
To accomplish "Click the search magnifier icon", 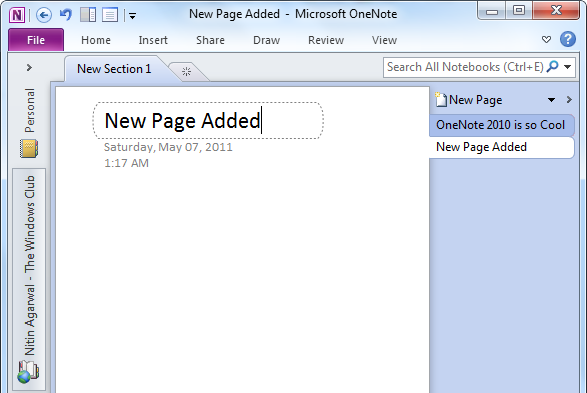I will point(553,67).
